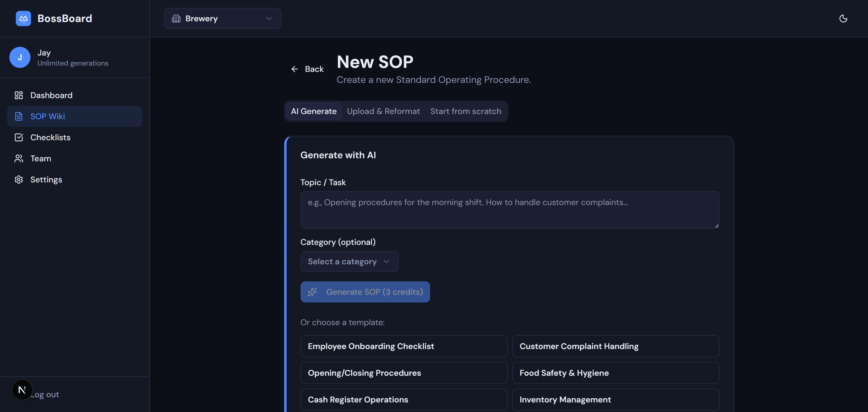The height and width of the screenshot is (412, 868).
Task: Click the Brewery dropdown chevron arrow
Action: click(x=268, y=18)
